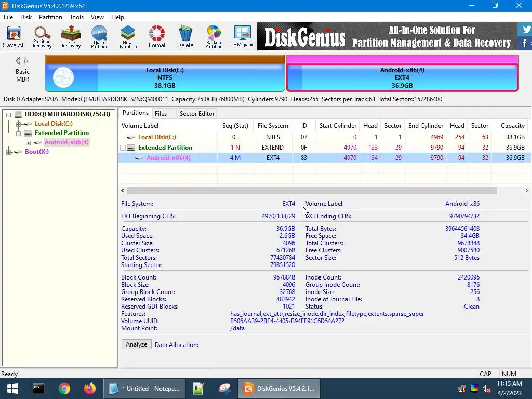
Task: Select Local Disk(C:) in the tree
Action: click(x=54, y=124)
